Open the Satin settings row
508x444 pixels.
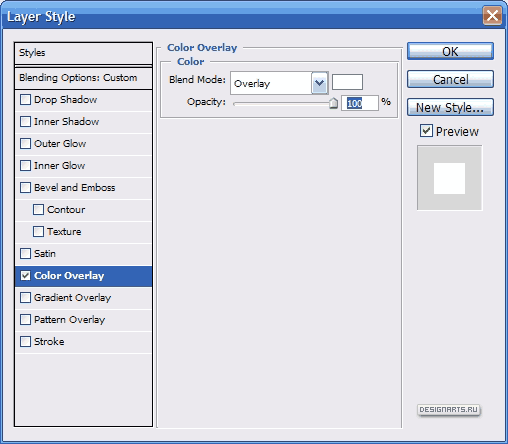point(83,254)
